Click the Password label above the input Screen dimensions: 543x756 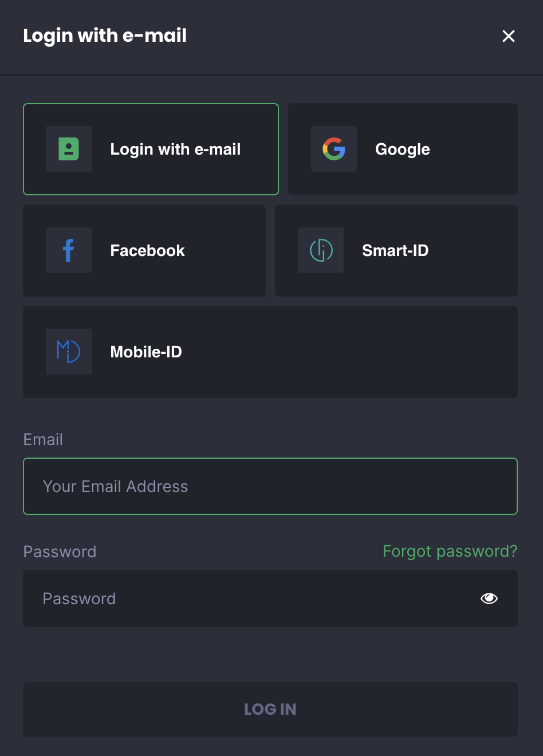(x=60, y=552)
